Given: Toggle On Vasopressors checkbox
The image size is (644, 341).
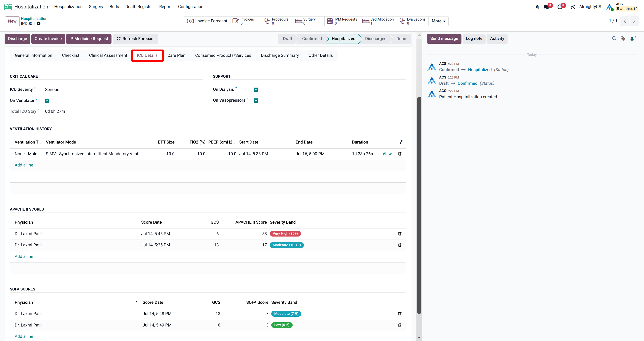Looking at the screenshot, I should [256, 100].
